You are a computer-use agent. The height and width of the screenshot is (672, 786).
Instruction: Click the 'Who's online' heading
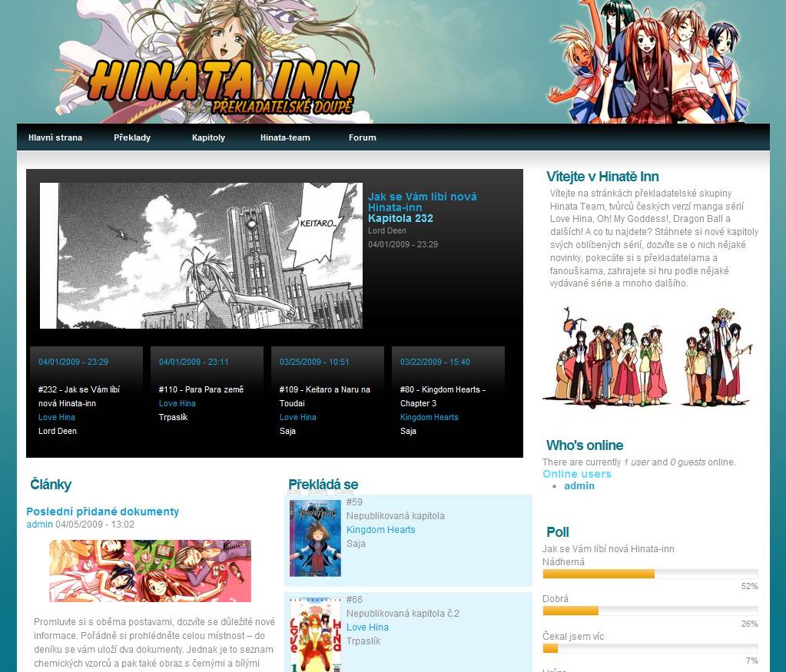[x=585, y=445]
